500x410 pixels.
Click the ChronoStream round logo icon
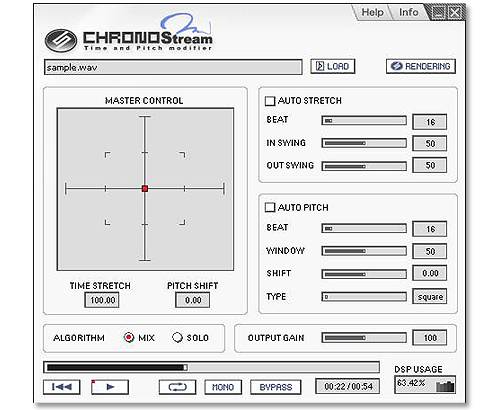[61, 41]
